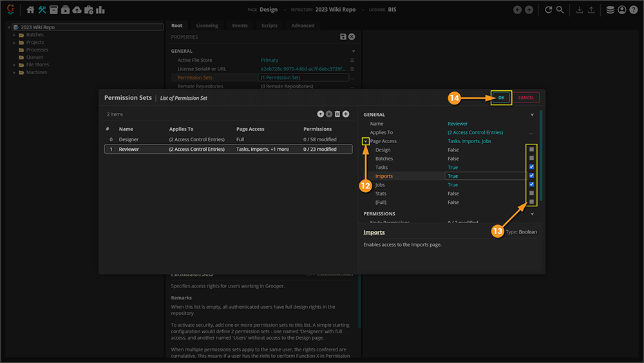Open the Home page icon

click(x=30, y=10)
